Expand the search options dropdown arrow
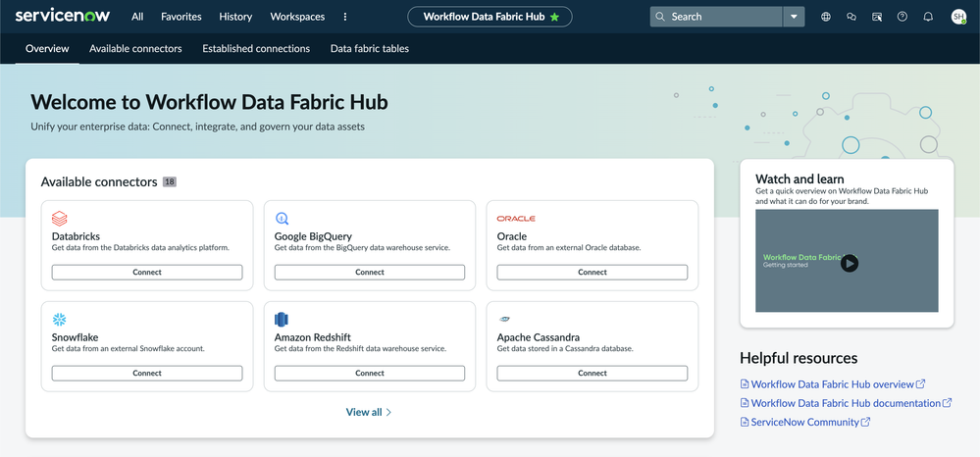Image resolution: width=980 pixels, height=457 pixels. tap(794, 17)
